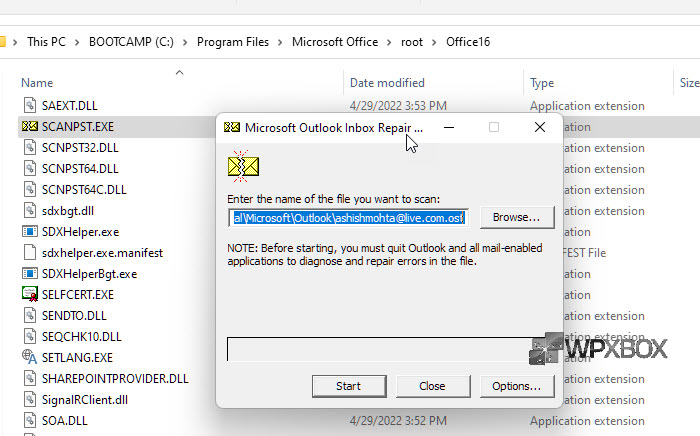Click the SCANPST.EXE file name
The width and height of the screenshot is (700, 436).
(78, 127)
